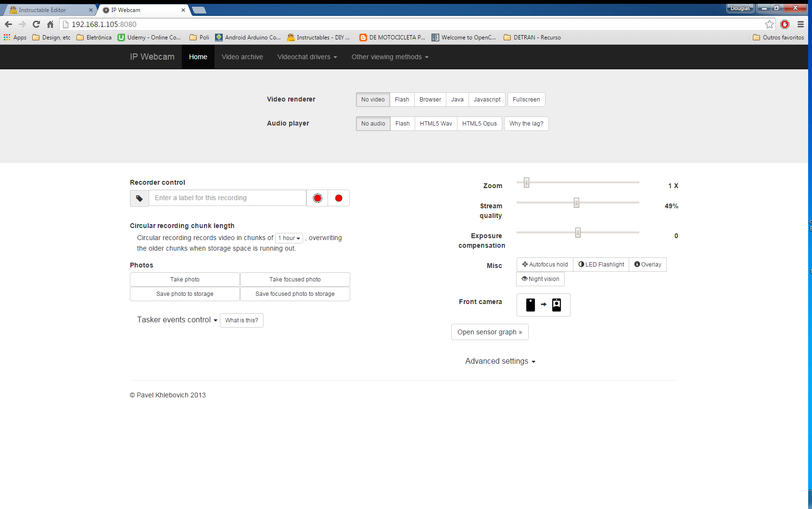Start recording with the circled red record button

[317, 198]
